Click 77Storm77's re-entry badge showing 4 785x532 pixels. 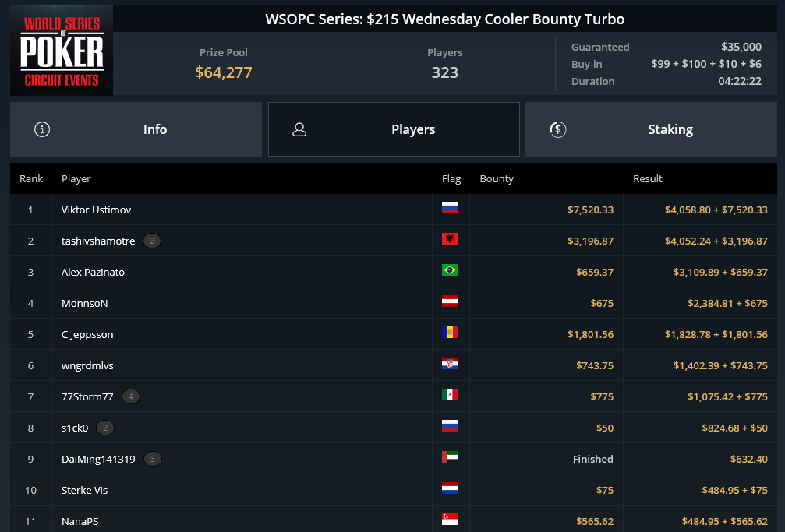[131, 396]
